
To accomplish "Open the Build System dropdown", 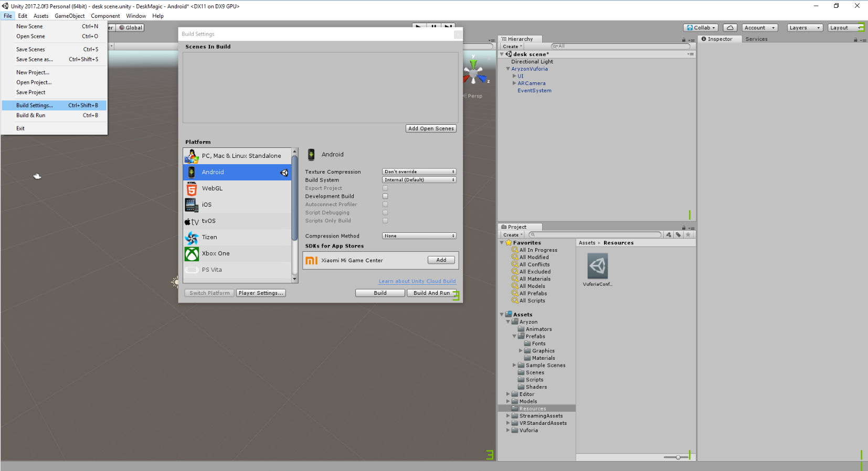I will point(419,180).
